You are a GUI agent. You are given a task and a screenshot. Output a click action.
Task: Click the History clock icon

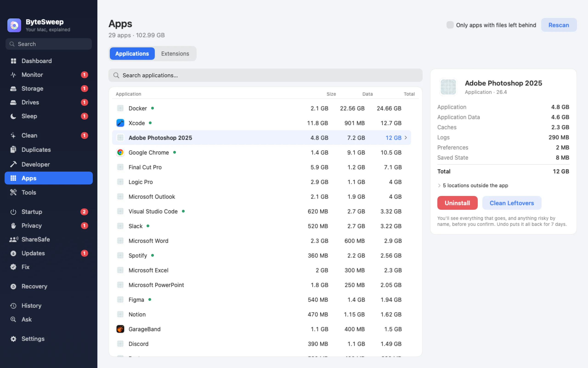tap(13, 306)
